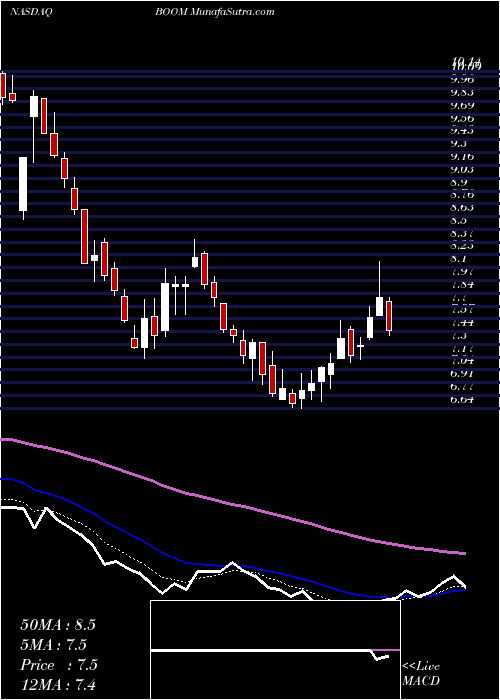The width and height of the screenshot is (500, 700).
Task: Click the 7.44 price axis label
Action: point(462,322)
